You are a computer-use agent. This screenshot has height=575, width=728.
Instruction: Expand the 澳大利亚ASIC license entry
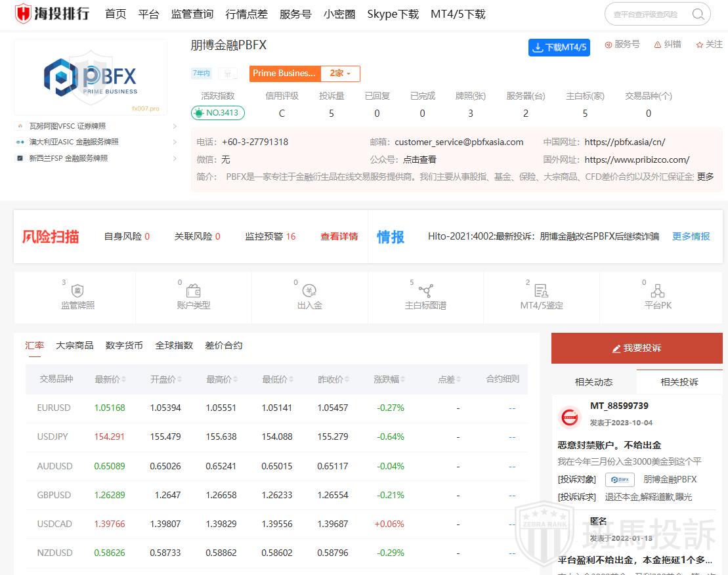click(x=175, y=142)
